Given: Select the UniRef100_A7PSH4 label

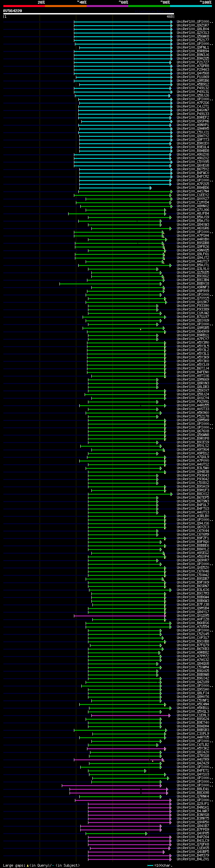Looking at the screenshot, I should (x=193, y=236).
